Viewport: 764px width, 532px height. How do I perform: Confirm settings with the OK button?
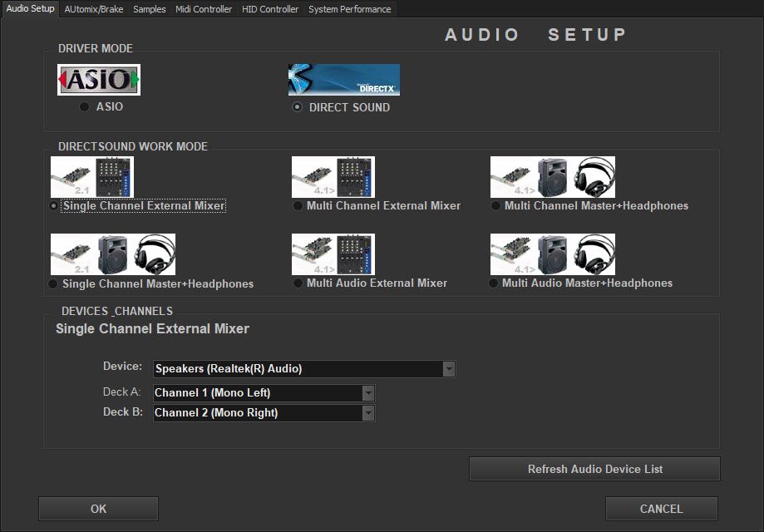pyautogui.click(x=98, y=509)
